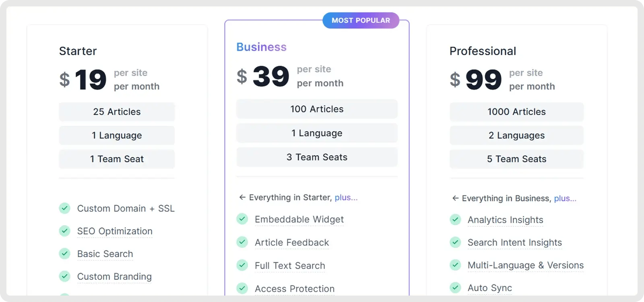This screenshot has height=302, width=644.
Task: Click the left arrow before Everything in Starter
Action: click(x=242, y=197)
